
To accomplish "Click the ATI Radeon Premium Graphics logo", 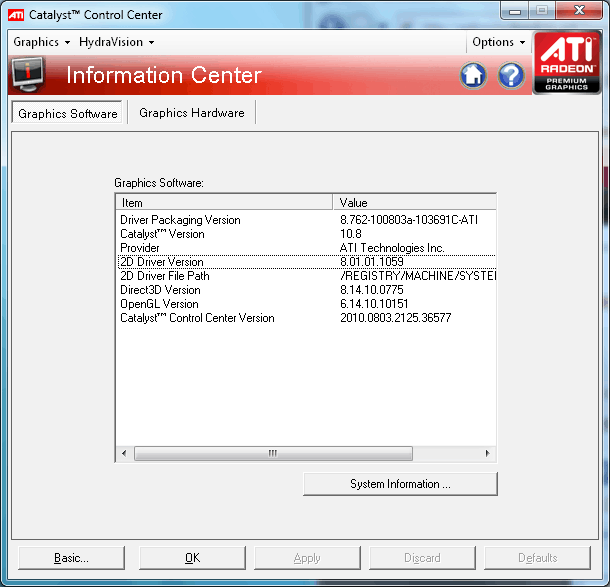I will tap(567, 63).
